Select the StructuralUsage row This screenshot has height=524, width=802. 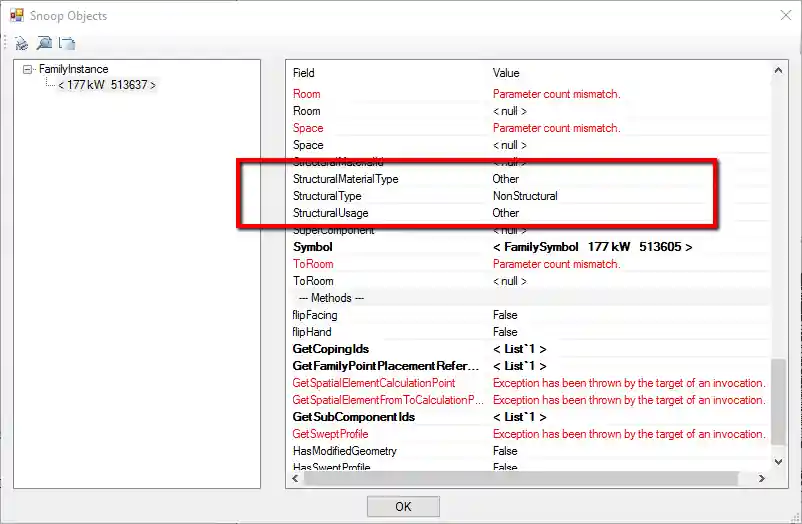pyautogui.click(x=331, y=213)
